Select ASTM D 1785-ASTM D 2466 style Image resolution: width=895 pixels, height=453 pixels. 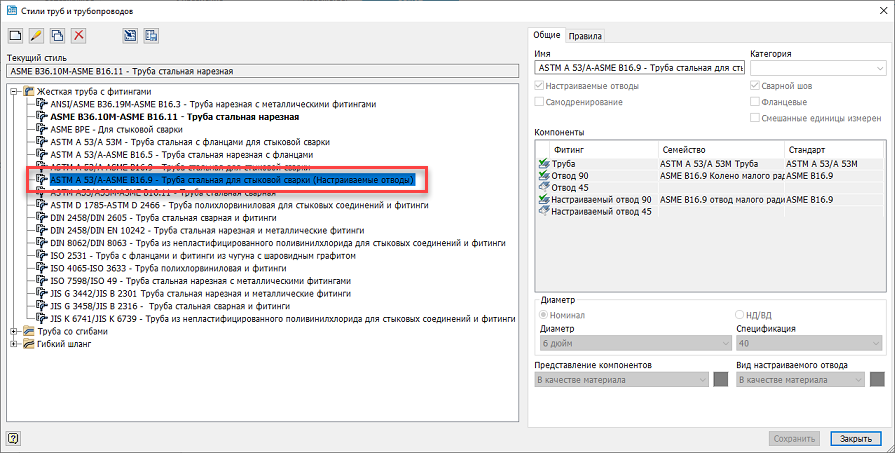coord(239,205)
